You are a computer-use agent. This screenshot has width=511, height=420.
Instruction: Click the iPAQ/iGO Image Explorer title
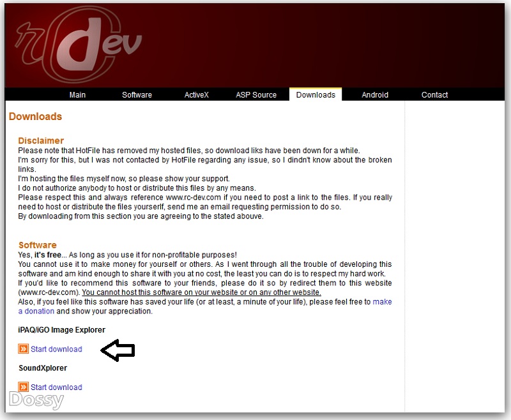62,330
